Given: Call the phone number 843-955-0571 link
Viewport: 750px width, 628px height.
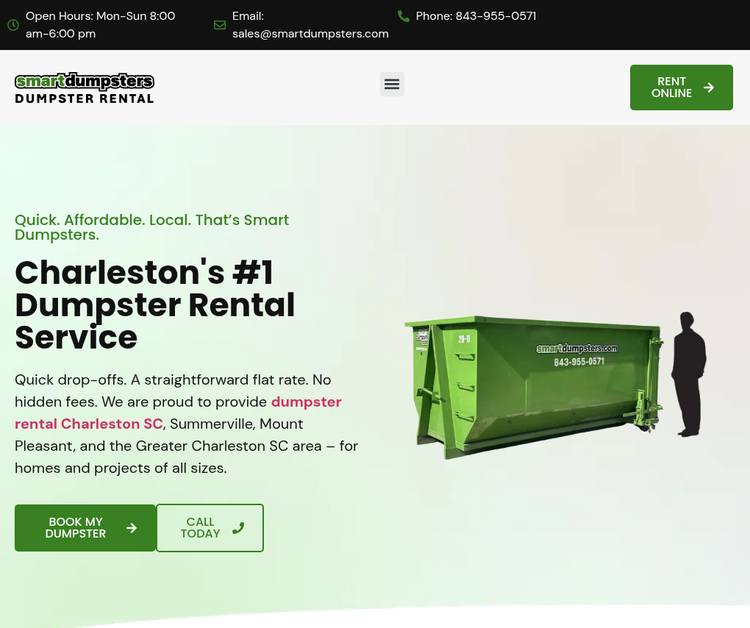Looking at the screenshot, I should click(x=476, y=16).
